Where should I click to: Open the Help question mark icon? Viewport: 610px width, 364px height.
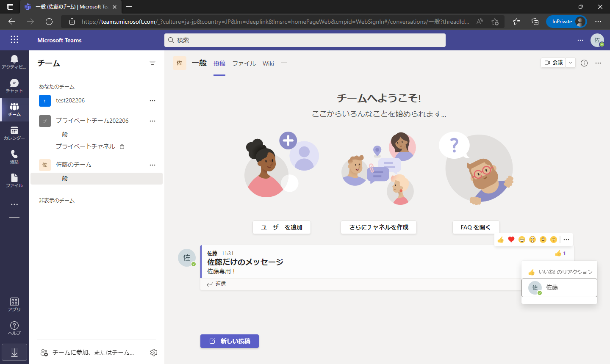14,328
